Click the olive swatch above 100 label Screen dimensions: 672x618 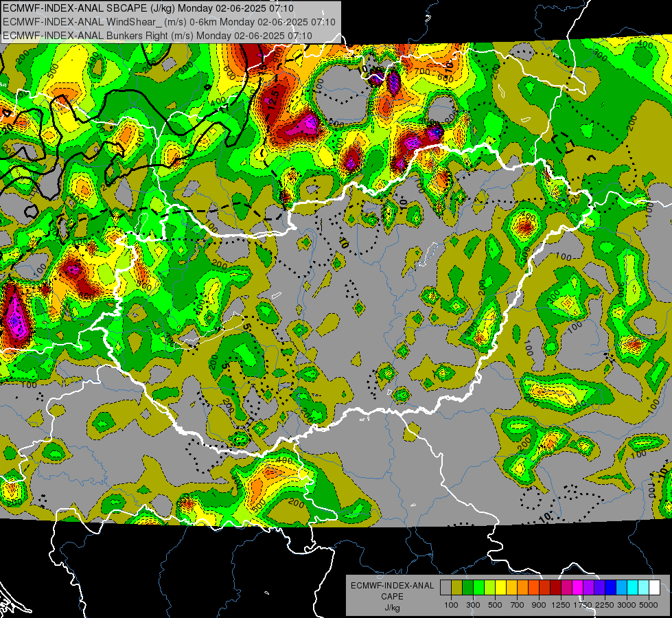pyautogui.click(x=457, y=588)
